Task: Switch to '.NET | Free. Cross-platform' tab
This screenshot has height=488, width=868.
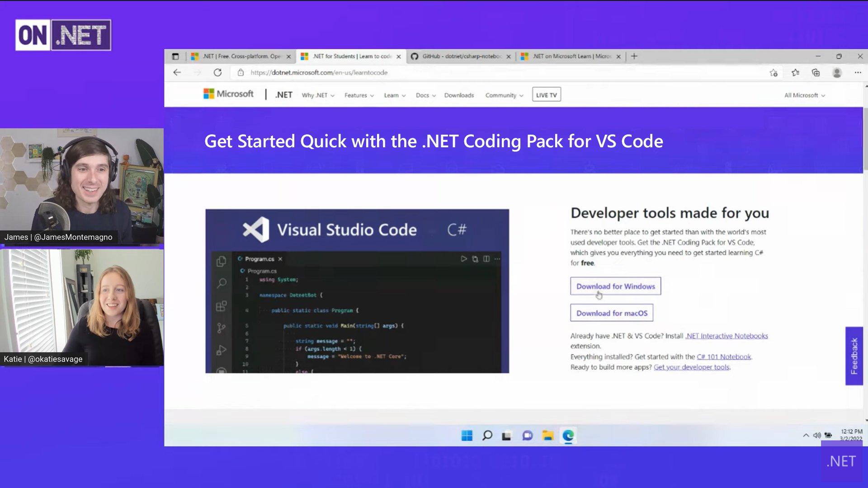Action: tap(241, 56)
